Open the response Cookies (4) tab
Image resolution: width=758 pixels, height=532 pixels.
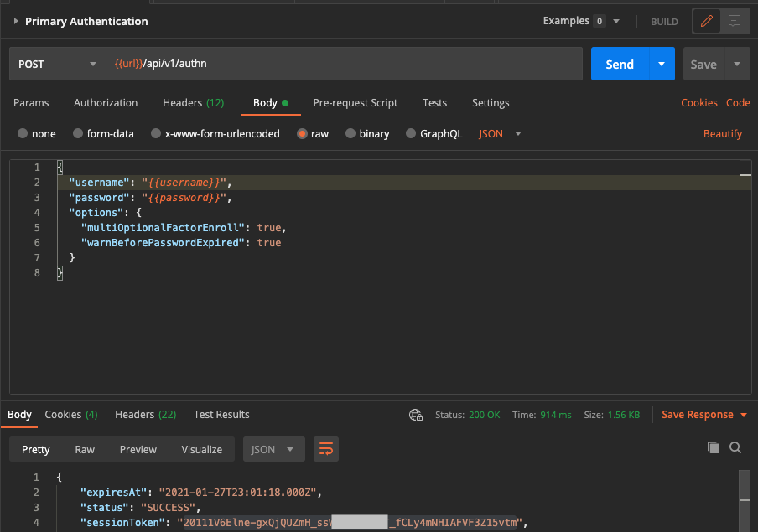(x=71, y=415)
